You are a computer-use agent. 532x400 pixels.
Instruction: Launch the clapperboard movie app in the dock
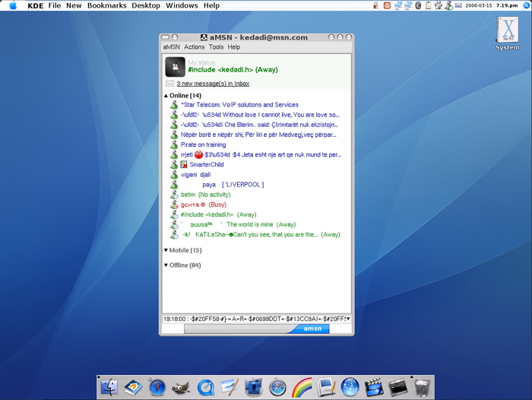pyautogui.click(x=374, y=387)
